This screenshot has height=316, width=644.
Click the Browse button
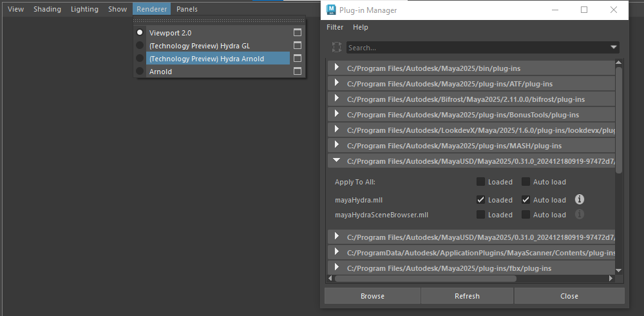372,296
